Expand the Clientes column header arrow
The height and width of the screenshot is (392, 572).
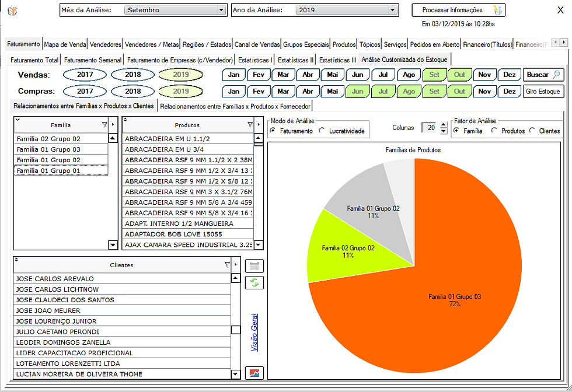(235, 265)
